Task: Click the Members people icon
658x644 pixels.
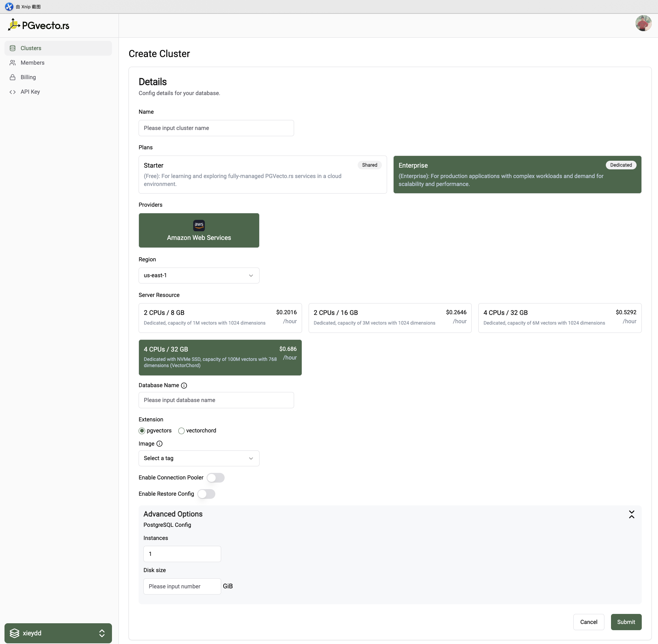Action: [13, 63]
